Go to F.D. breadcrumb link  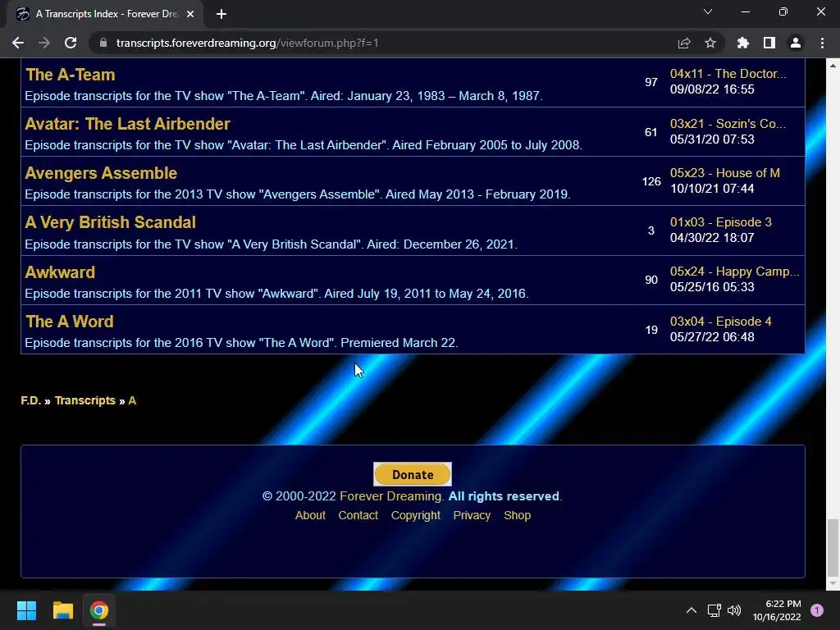tap(30, 400)
